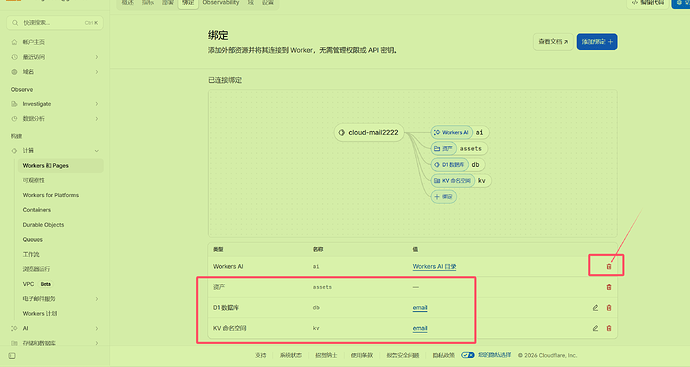Delete the D1 数据库 db binding
690x367 pixels.
coord(609,308)
